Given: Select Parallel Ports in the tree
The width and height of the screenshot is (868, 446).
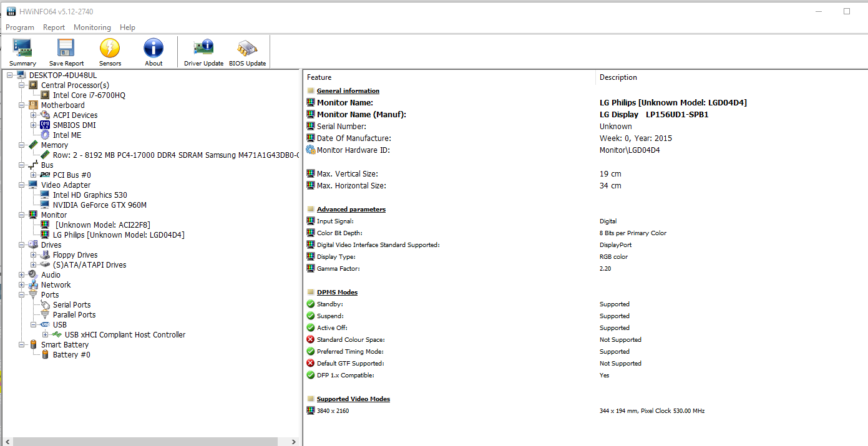Looking at the screenshot, I should tap(74, 314).
